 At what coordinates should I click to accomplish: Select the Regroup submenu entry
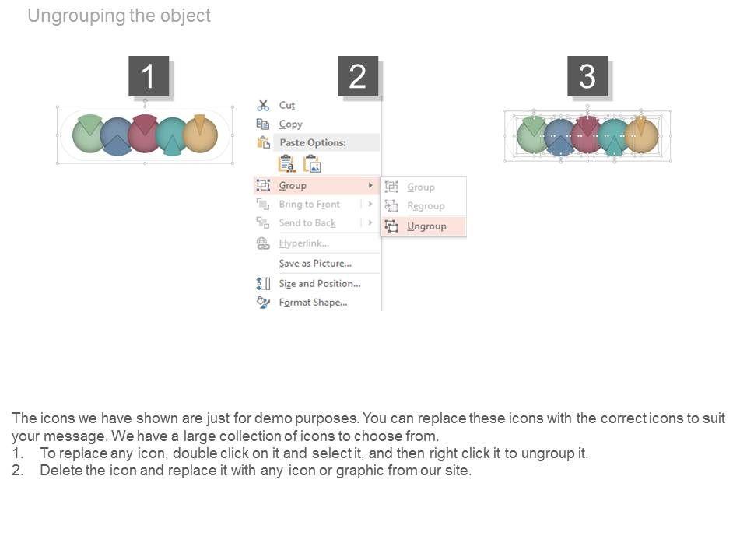coord(426,206)
